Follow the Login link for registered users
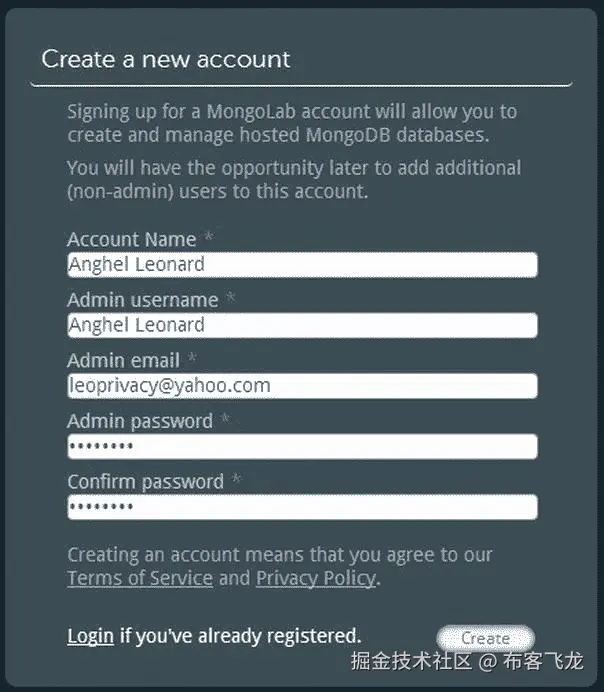 point(90,635)
